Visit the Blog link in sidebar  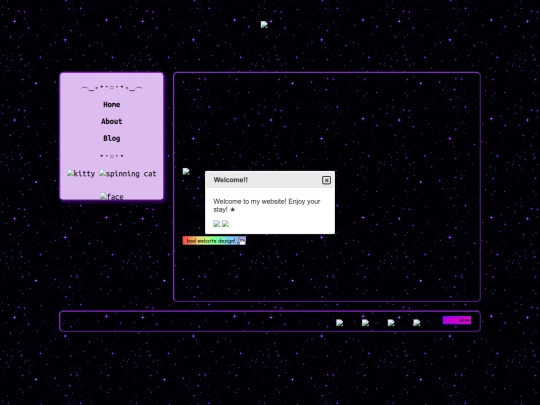pyautogui.click(x=112, y=138)
